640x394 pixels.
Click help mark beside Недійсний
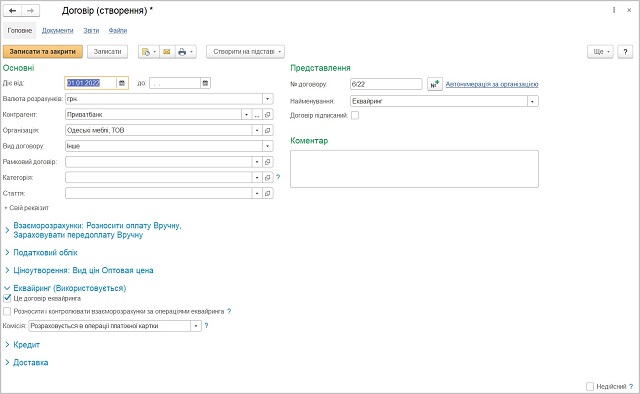(631, 386)
